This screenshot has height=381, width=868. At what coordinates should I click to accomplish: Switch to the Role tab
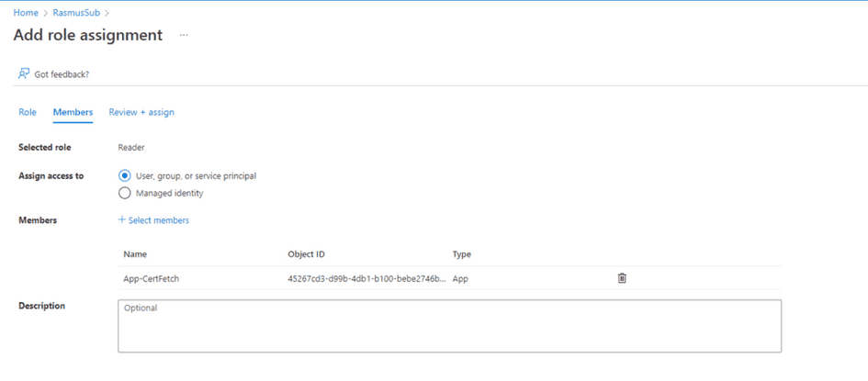coord(28,112)
